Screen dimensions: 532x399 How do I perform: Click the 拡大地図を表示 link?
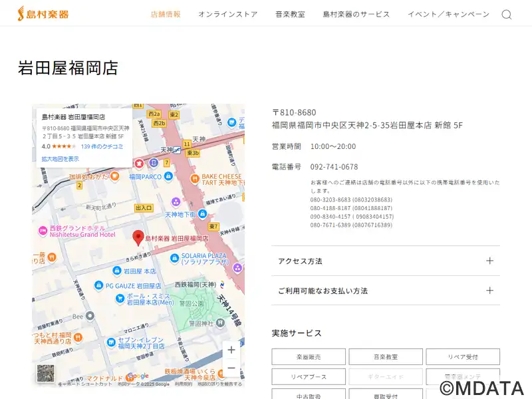click(x=61, y=159)
